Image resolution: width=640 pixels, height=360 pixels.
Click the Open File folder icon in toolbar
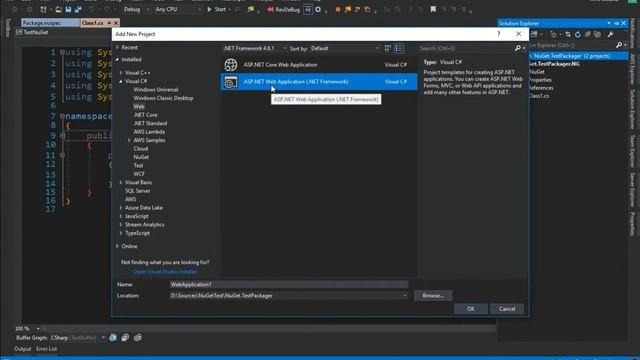point(58,9)
